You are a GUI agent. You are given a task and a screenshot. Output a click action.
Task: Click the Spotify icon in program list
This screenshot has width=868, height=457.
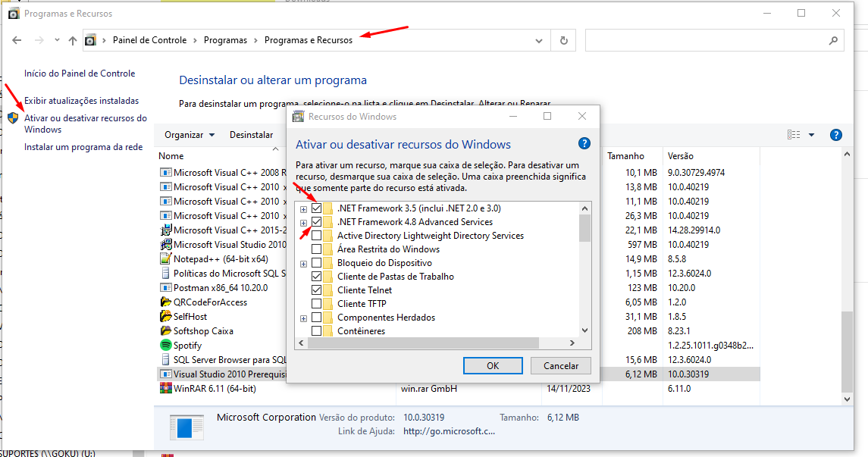[x=166, y=346]
